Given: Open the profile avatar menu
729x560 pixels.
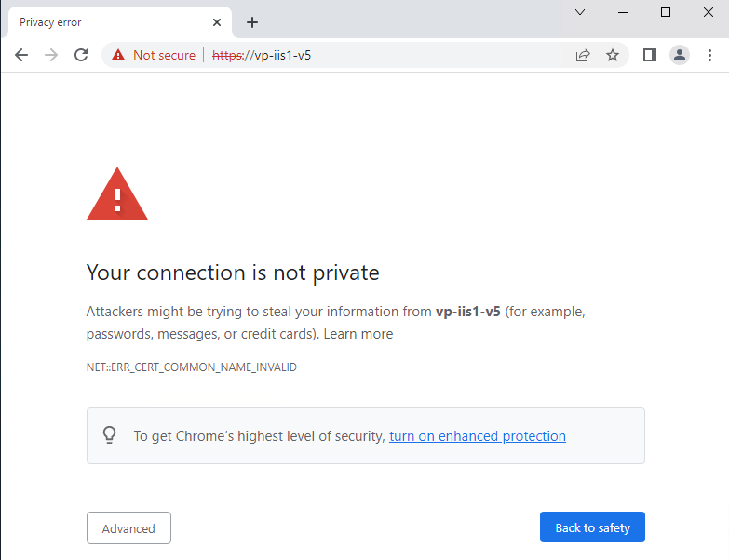Looking at the screenshot, I should pos(680,55).
